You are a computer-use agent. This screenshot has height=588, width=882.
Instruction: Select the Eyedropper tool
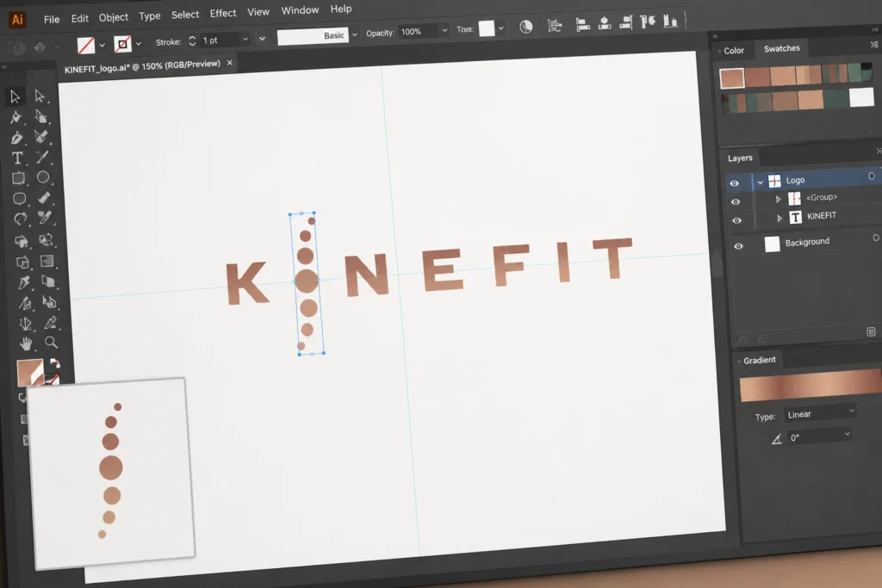click(50, 323)
